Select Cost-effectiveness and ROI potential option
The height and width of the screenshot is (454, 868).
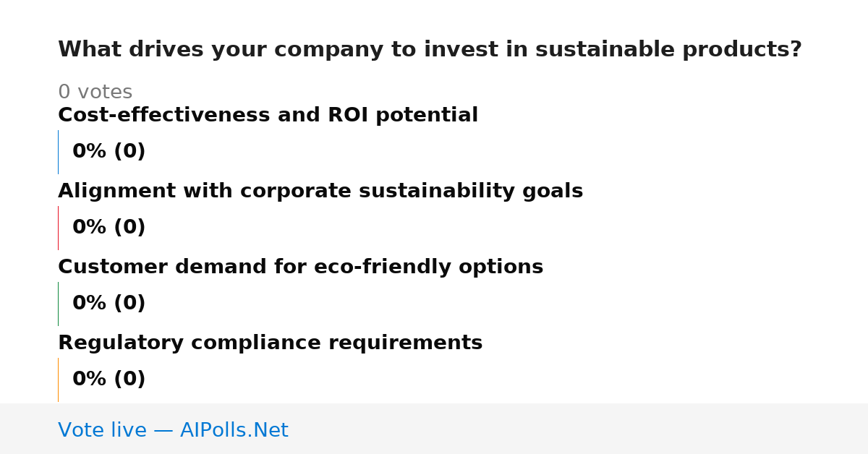click(x=268, y=116)
